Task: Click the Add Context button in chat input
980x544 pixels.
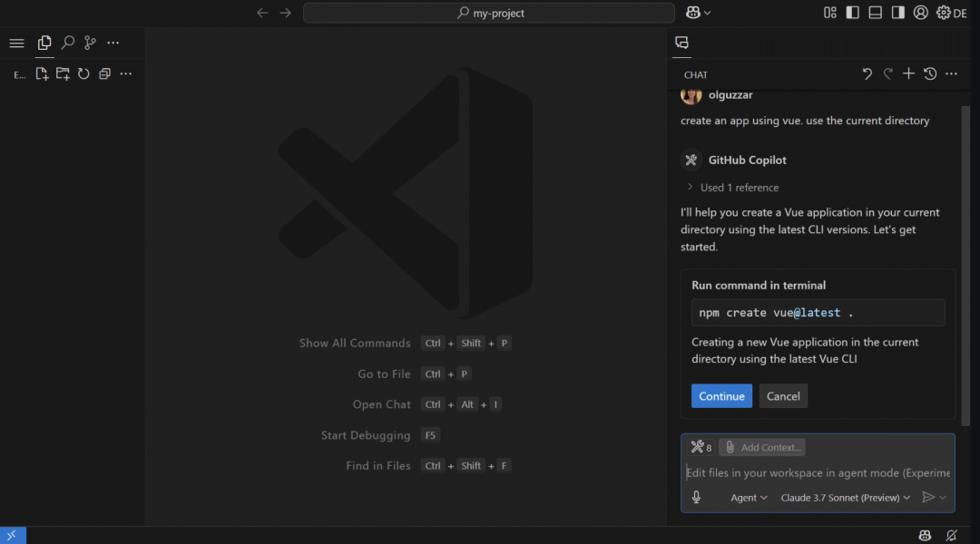Action: [x=762, y=446]
